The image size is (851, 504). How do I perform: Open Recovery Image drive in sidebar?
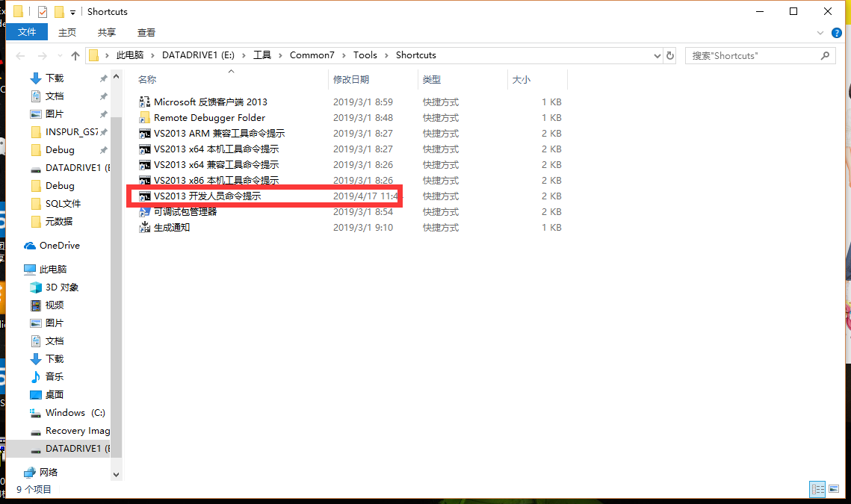pos(78,430)
